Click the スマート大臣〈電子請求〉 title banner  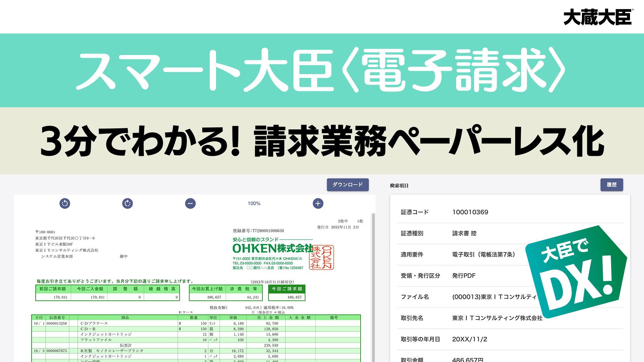322,70
